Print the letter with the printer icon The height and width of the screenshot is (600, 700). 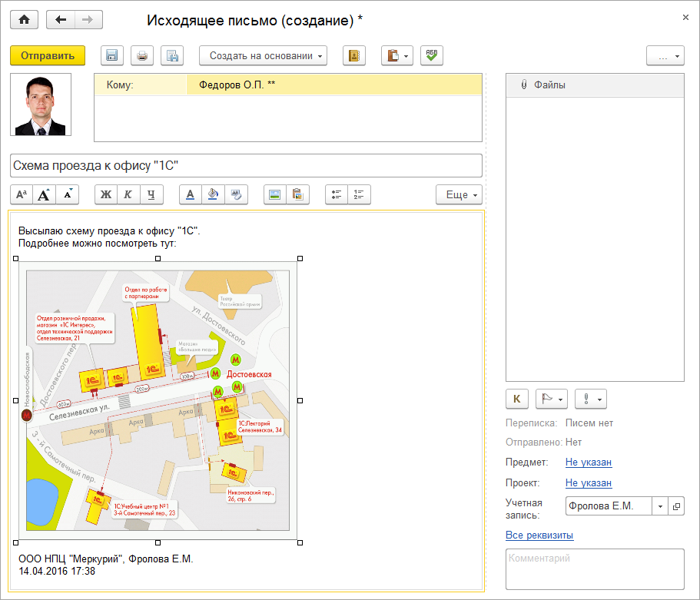[x=142, y=56]
